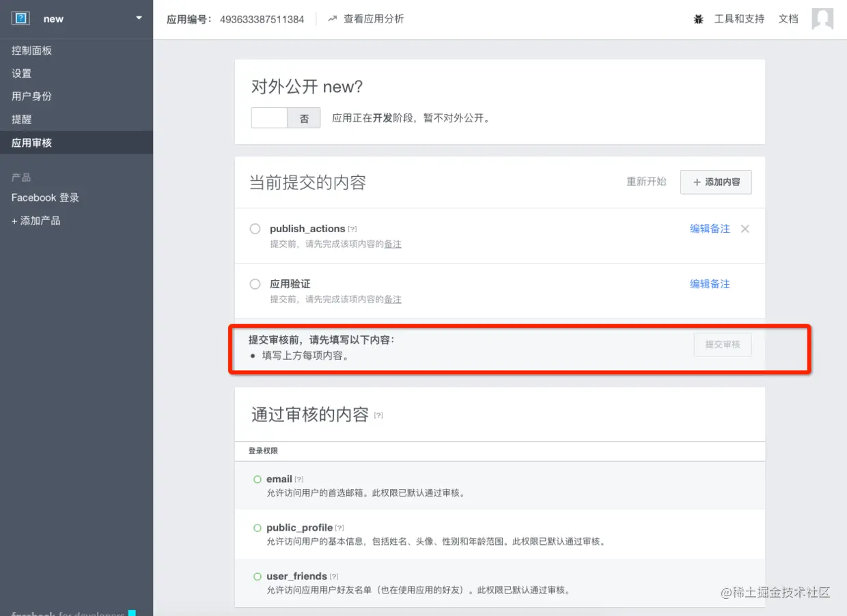Click the publish_actions item title
The height and width of the screenshot is (616, 847).
point(307,229)
